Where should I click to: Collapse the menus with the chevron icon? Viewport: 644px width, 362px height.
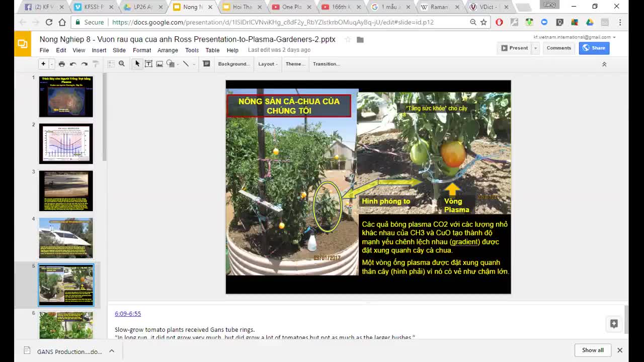[x=604, y=64]
